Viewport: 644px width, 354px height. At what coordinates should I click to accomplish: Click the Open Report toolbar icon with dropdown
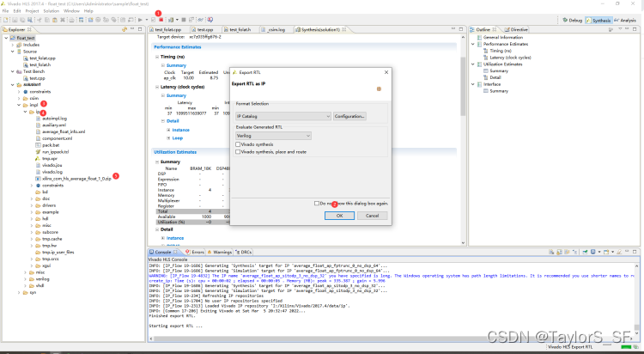[173, 20]
